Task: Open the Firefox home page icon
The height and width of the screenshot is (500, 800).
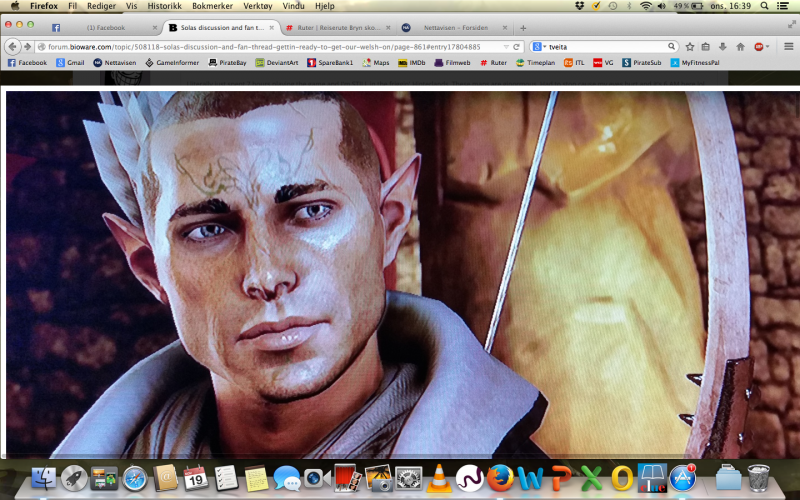Action: [740, 46]
